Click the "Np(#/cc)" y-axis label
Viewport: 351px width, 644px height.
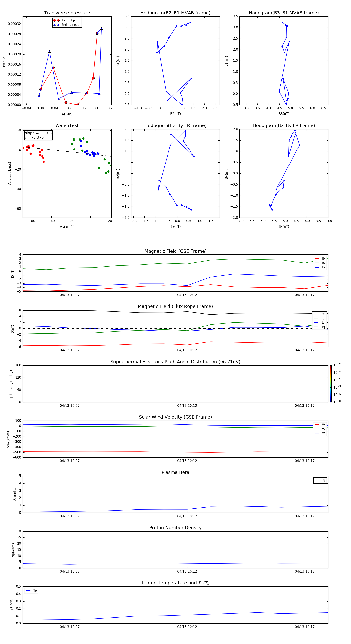tap(13, 550)
